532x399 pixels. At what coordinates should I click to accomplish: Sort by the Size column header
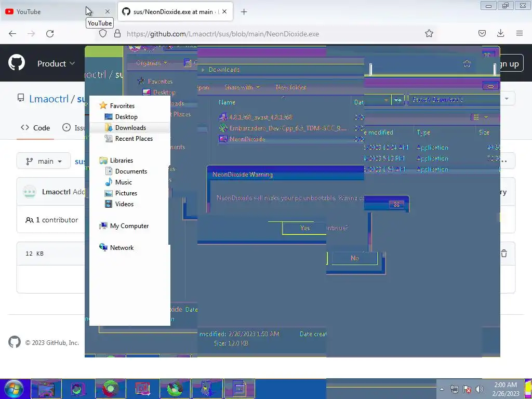(x=484, y=132)
